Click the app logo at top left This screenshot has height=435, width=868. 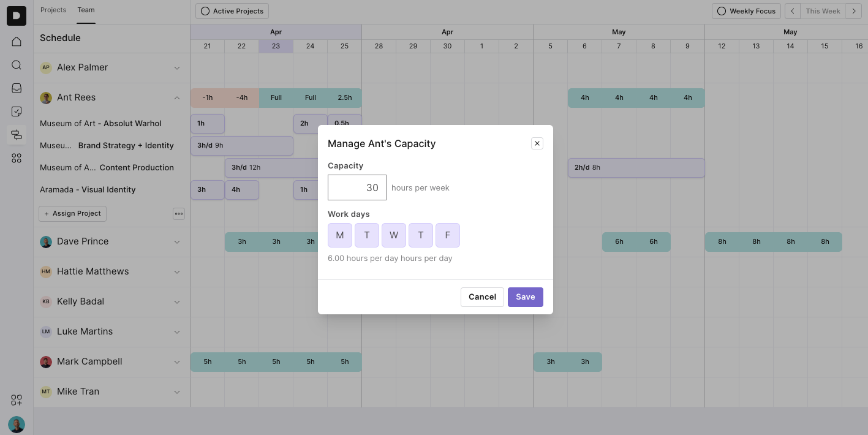[x=17, y=16]
